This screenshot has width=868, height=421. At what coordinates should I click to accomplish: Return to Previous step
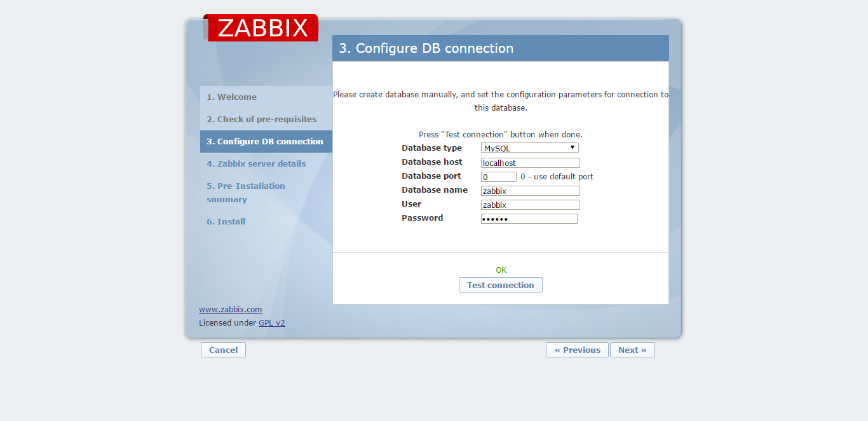[x=577, y=350]
